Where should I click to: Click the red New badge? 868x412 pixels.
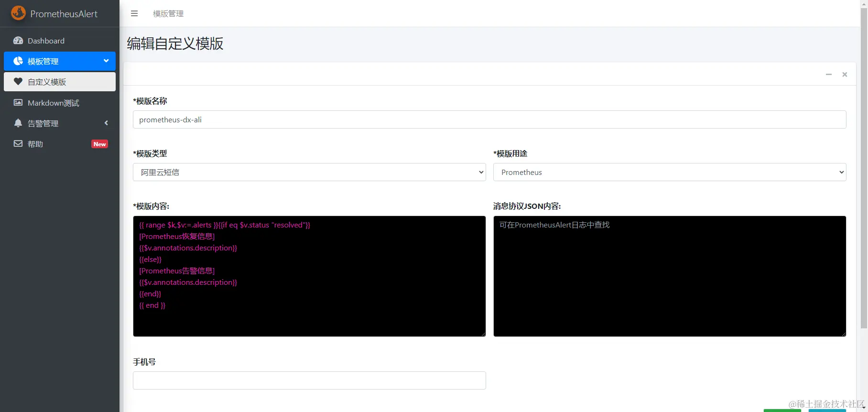pyautogui.click(x=99, y=144)
